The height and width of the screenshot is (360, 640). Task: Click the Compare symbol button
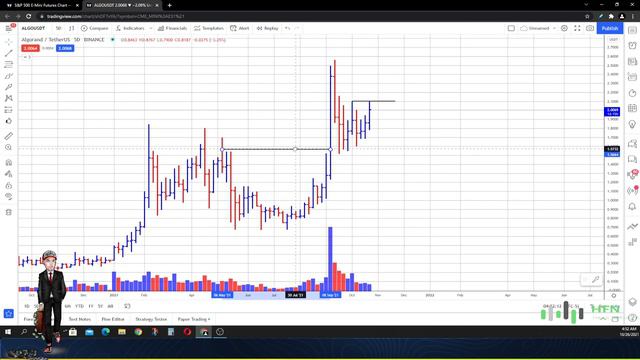click(95, 28)
